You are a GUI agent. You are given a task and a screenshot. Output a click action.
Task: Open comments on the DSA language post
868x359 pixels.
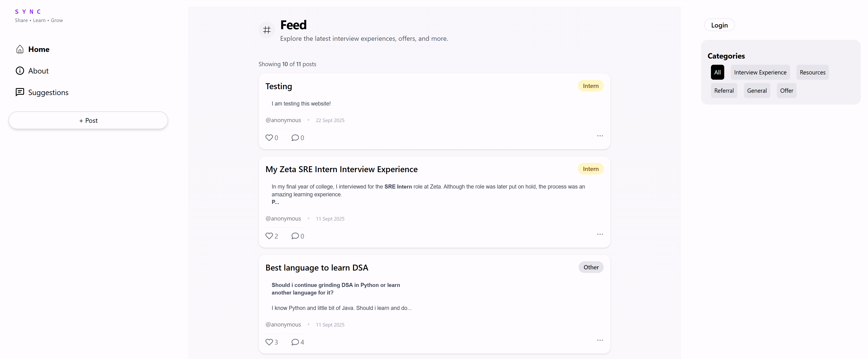point(295,342)
